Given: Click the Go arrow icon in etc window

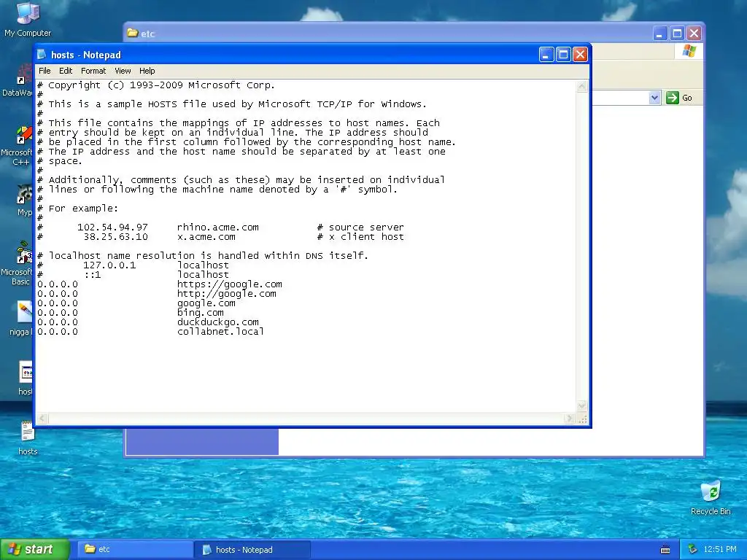Looking at the screenshot, I should point(672,98).
